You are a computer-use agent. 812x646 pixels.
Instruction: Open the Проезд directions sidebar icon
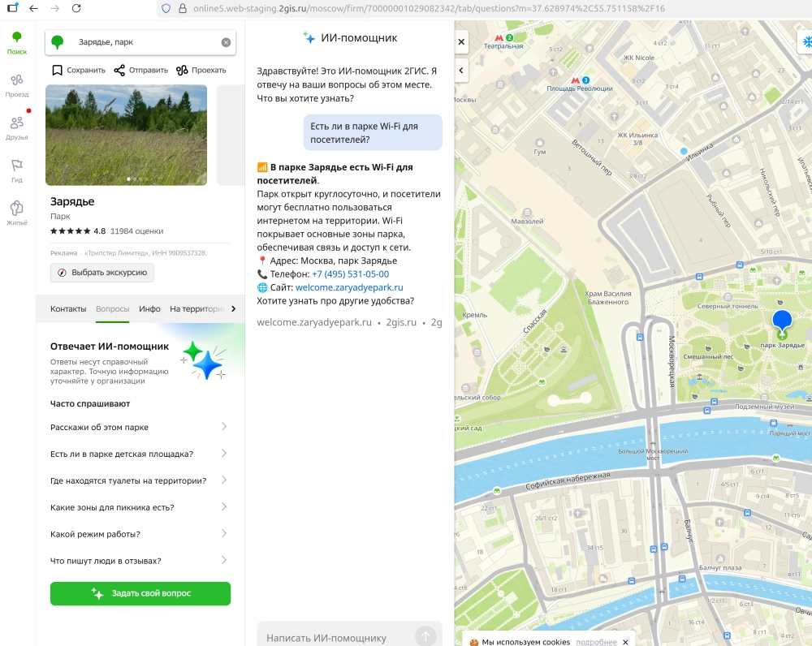(x=17, y=84)
